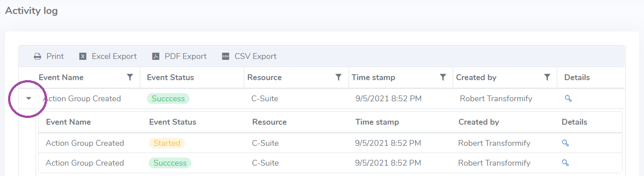Click the orange Started status badge
644x176 pixels.
[167, 143]
